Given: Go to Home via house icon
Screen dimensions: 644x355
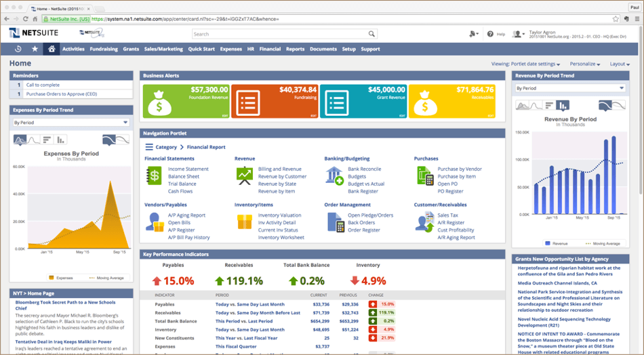Looking at the screenshot, I should coord(52,49).
